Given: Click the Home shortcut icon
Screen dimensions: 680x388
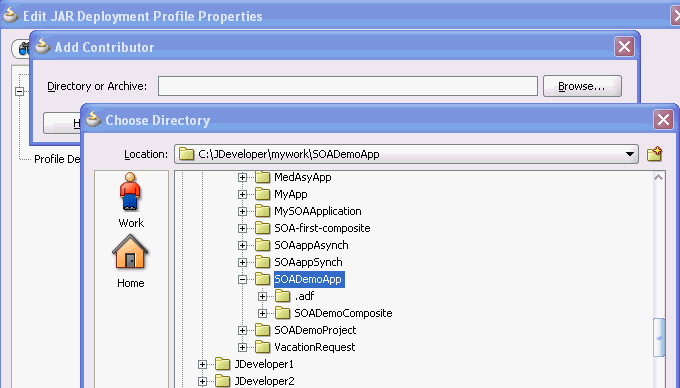Looking at the screenshot, I should 130,252.
